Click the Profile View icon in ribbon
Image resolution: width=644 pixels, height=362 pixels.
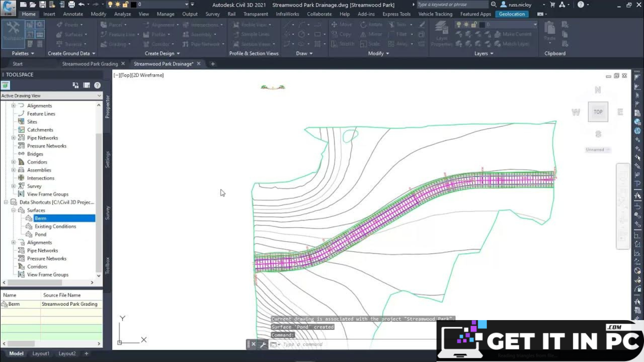point(252,24)
